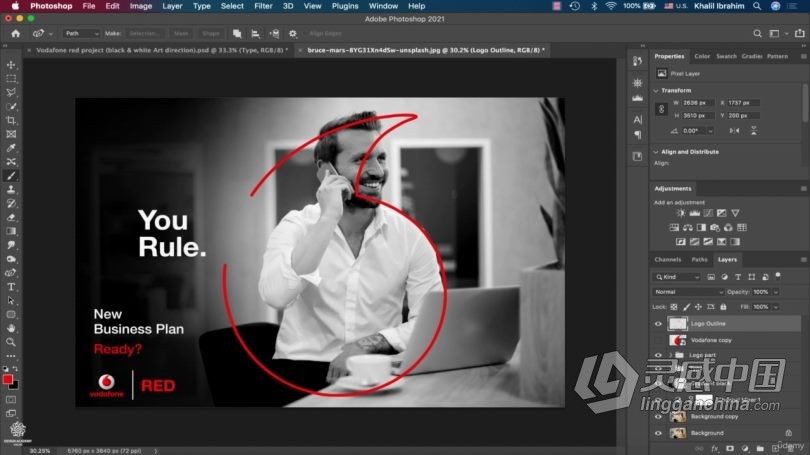The height and width of the screenshot is (455, 810).
Task: Open the layer filter Kind dropdown
Action: [677, 277]
